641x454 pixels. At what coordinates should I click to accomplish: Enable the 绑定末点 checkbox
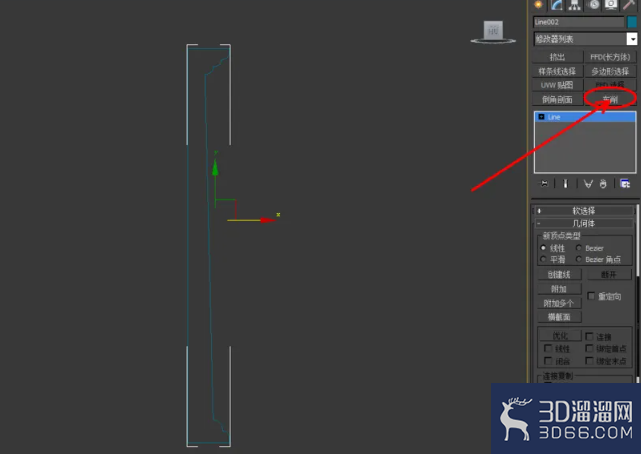[589, 361]
